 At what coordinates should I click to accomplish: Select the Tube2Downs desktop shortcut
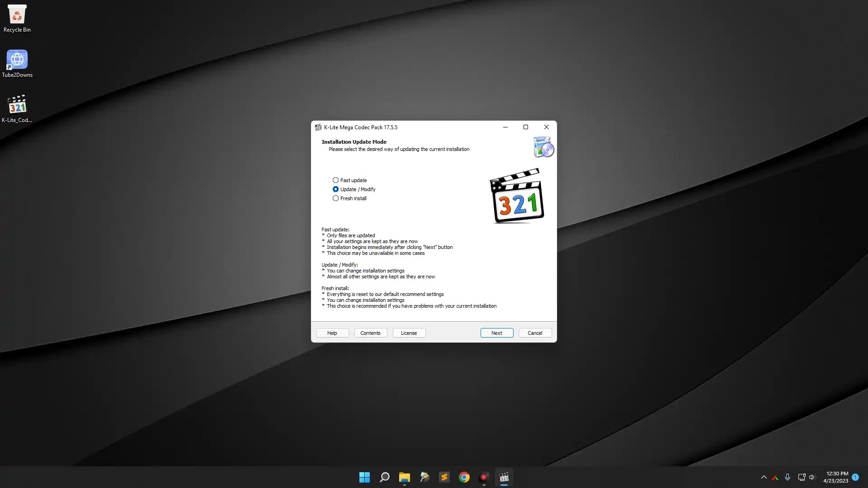[x=17, y=64]
